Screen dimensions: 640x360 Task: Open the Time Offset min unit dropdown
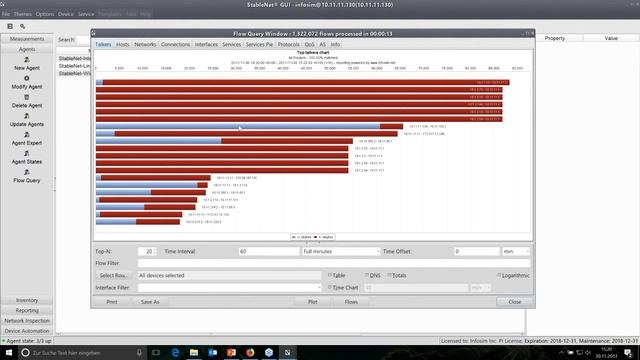516,251
